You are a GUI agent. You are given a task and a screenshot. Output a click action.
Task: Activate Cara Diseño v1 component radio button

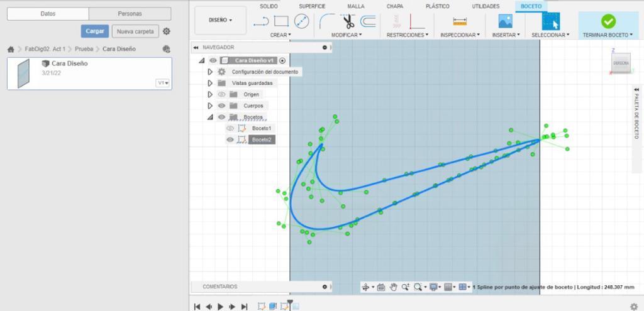(282, 61)
